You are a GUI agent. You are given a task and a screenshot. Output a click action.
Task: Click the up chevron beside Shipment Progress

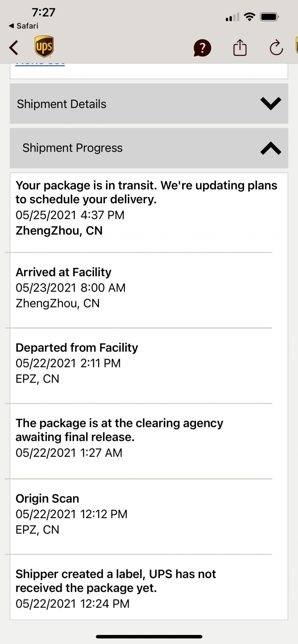click(271, 148)
